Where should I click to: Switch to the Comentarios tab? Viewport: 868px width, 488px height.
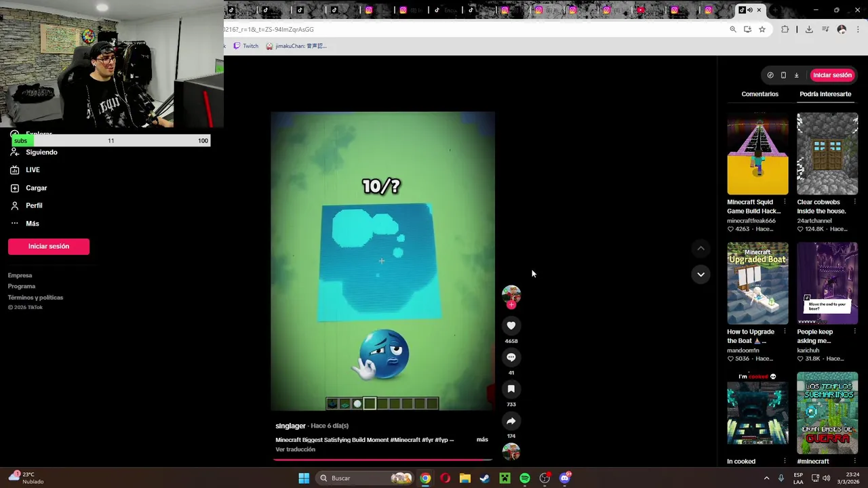[759, 94]
